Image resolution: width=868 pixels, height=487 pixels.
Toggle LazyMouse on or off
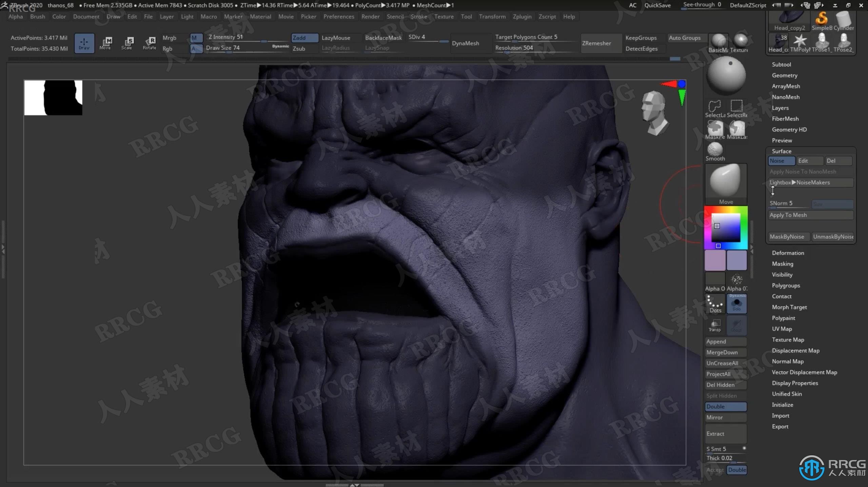(x=335, y=37)
